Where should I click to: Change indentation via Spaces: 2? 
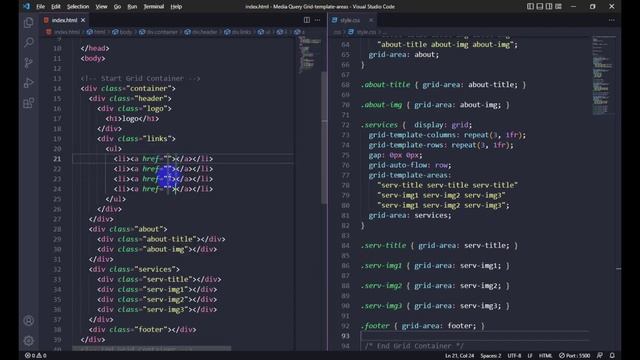point(491,356)
